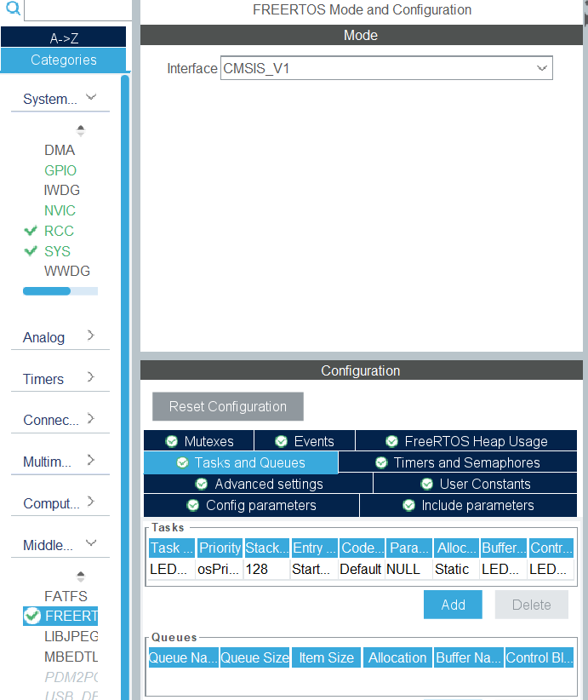The image size is (588, 700).
Task: Click the Allocation column header in Tasks
Action: (x=456, y=548)
